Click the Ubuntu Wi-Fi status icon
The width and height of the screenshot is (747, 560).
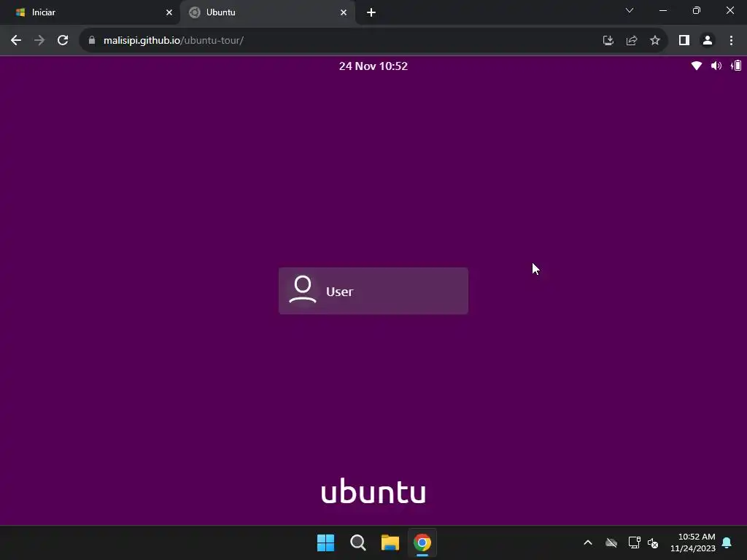[697, 66]
